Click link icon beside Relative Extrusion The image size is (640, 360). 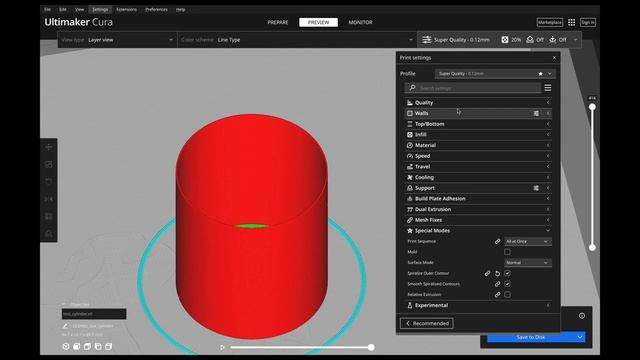(x=497, y=295)
